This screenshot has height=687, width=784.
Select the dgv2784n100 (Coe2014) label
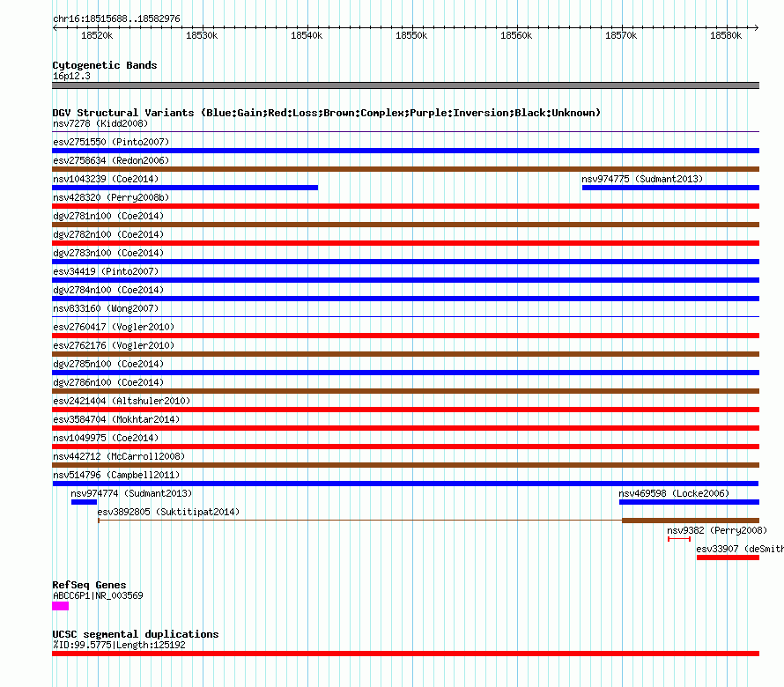coord(108,290)
